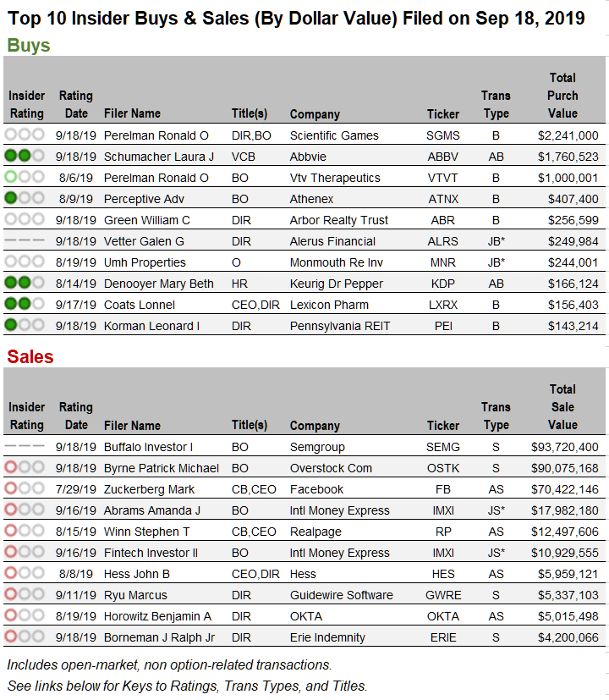Click the OSTK ticker symbol
Viewport: 609px width, 700px height.
[x=443, y=468]
